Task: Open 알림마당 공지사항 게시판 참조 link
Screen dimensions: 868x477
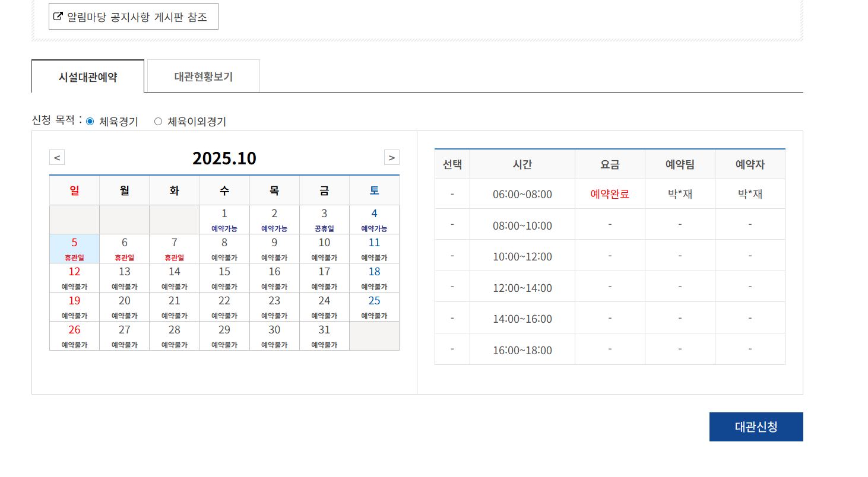Action: [137, 17]
